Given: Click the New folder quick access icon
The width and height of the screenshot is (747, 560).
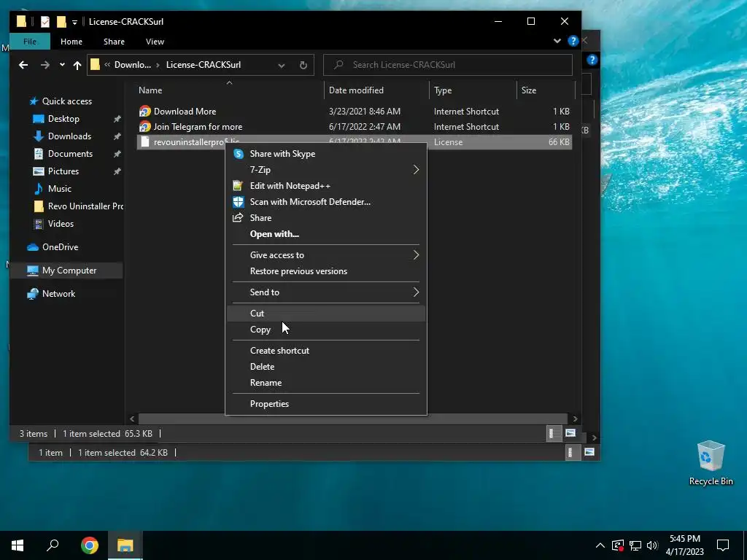Looking at the screenshot, I should pyautogui.click(x=61, y=21).
